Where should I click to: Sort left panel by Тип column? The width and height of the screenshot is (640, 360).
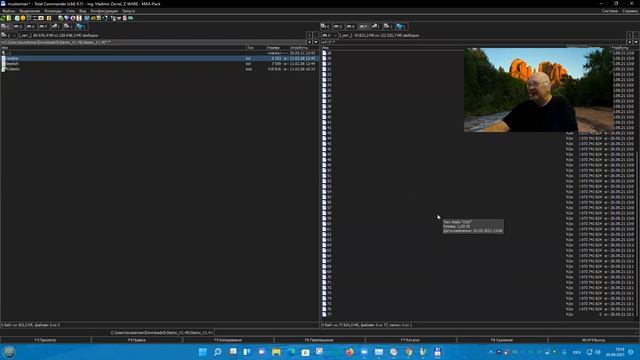[x=255, y=48]
